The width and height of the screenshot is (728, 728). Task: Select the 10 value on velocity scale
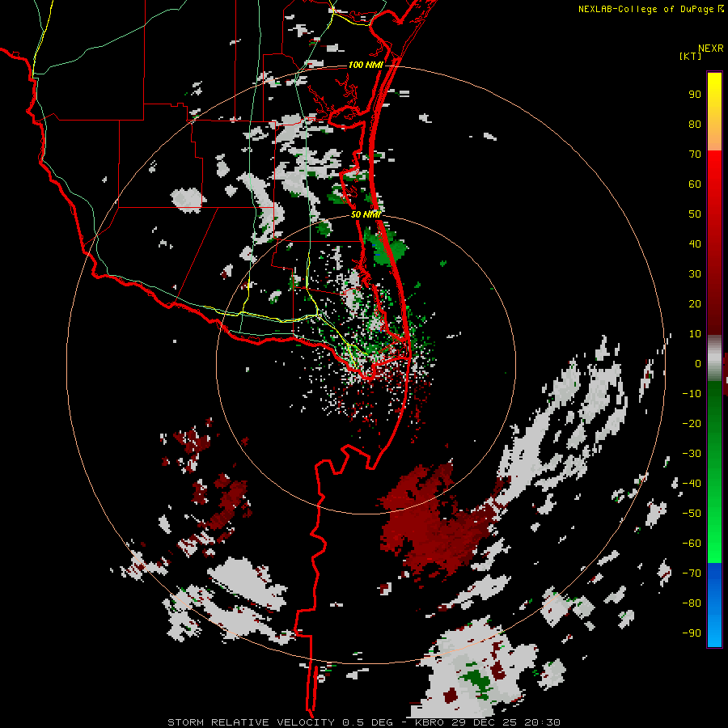coord(695,334)
